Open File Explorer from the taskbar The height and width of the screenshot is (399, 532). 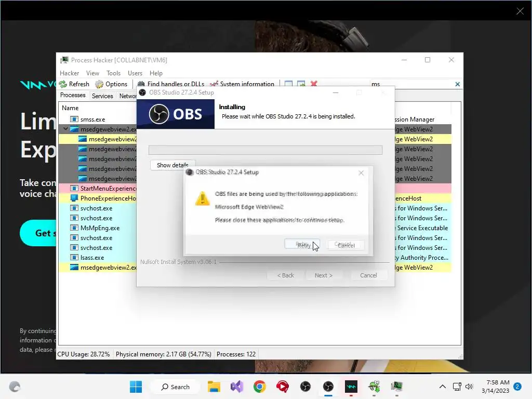(214, 387)
